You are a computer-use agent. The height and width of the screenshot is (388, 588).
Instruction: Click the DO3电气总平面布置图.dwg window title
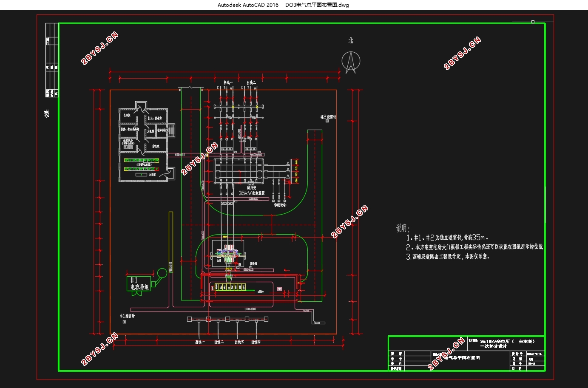tap(317, 5)
